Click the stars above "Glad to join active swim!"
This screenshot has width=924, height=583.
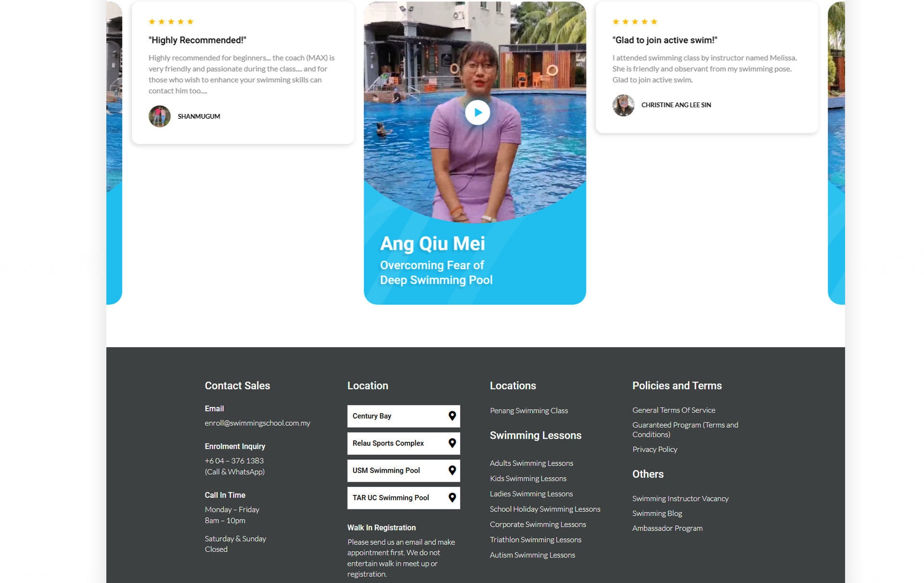tap(635, 22)
